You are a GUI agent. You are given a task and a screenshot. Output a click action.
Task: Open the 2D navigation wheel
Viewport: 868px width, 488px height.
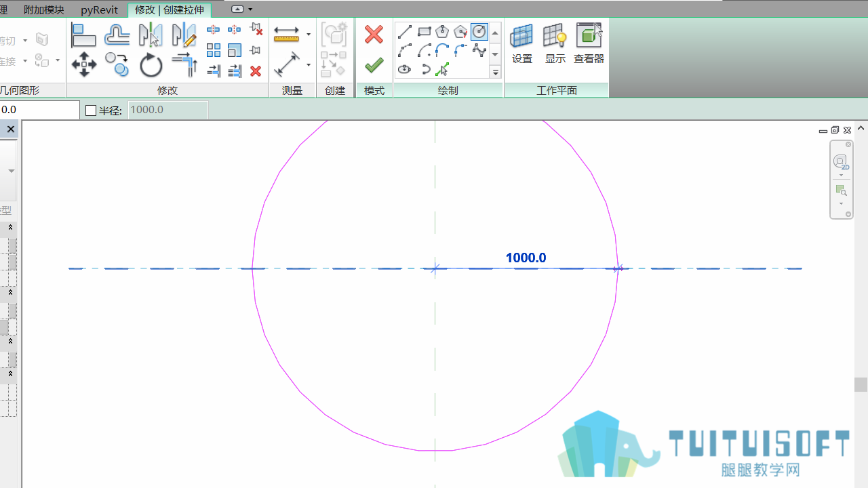[x=841, y=162]
